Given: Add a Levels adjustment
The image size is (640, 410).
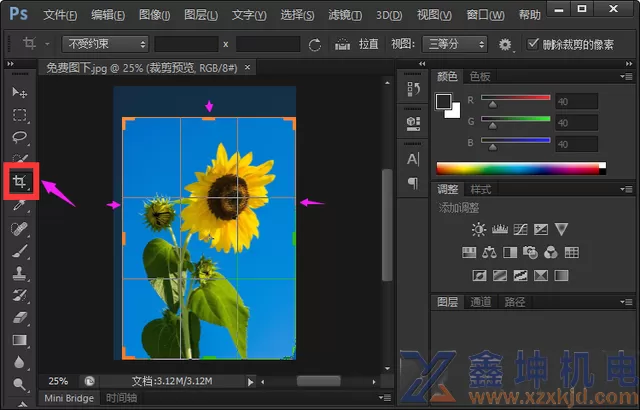Looking at the screenshot, I should [x=500, y=229].
